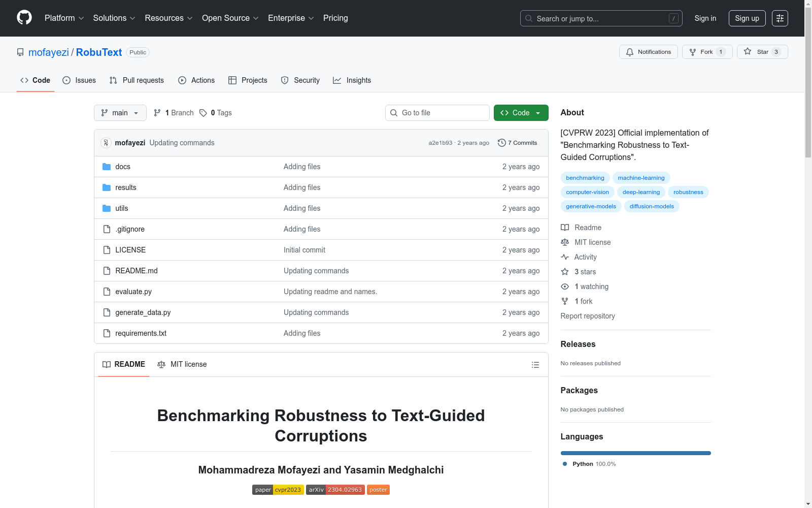Switch to the Issues tab
Screen dimensions: 812x508
tap(79, 80)
